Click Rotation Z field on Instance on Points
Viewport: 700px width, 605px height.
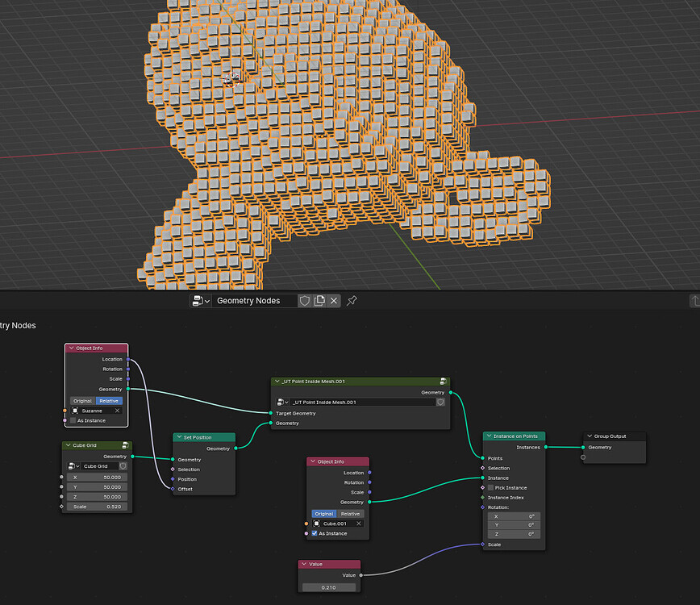point(514,535)
